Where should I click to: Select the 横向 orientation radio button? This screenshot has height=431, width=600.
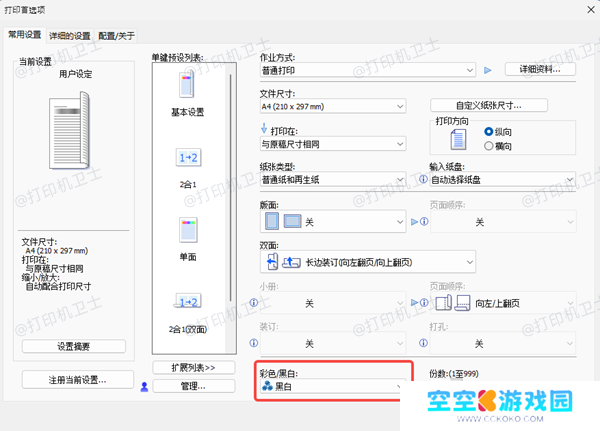click(x=488, y=146)
